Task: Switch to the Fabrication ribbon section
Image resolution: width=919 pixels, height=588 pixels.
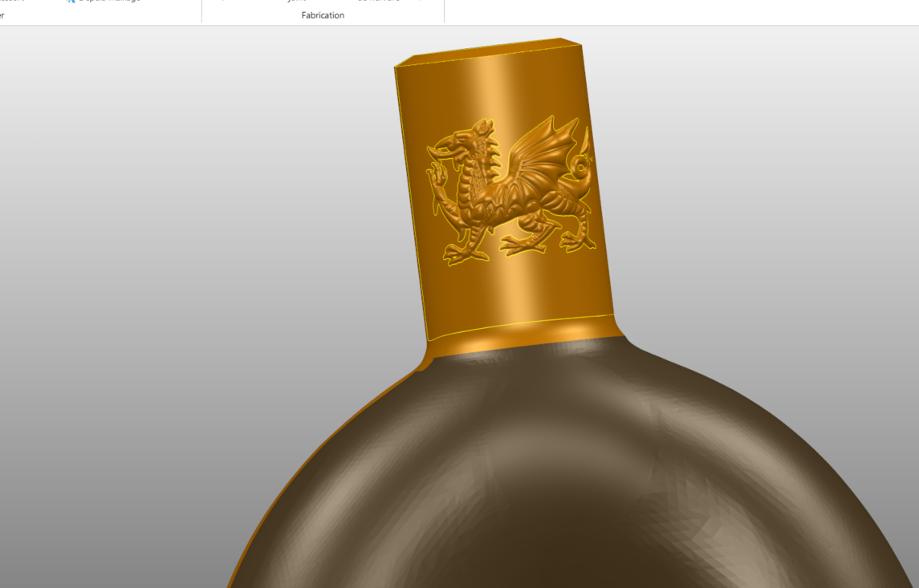Action: 322,14
